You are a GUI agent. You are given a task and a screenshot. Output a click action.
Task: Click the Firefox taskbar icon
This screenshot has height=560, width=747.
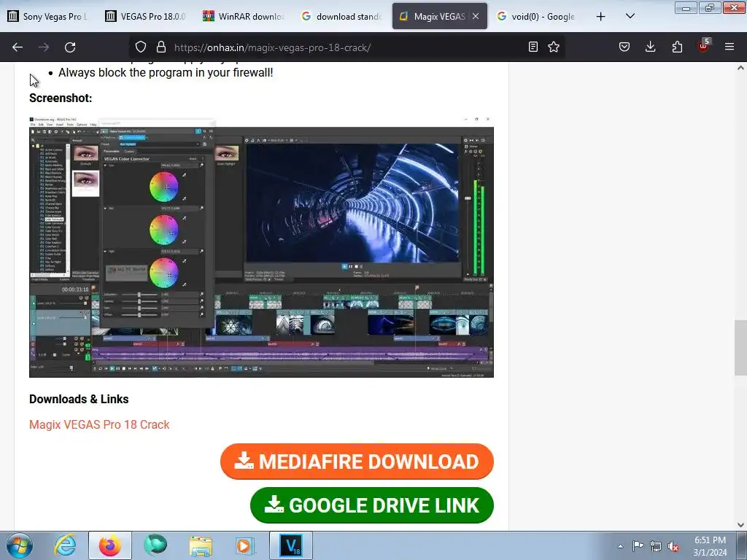click(109, 545)
